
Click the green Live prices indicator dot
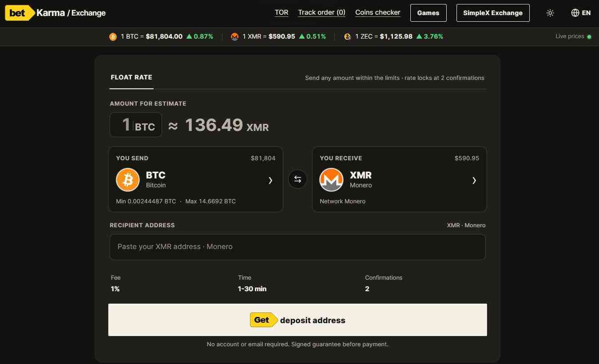pos(589,37)
